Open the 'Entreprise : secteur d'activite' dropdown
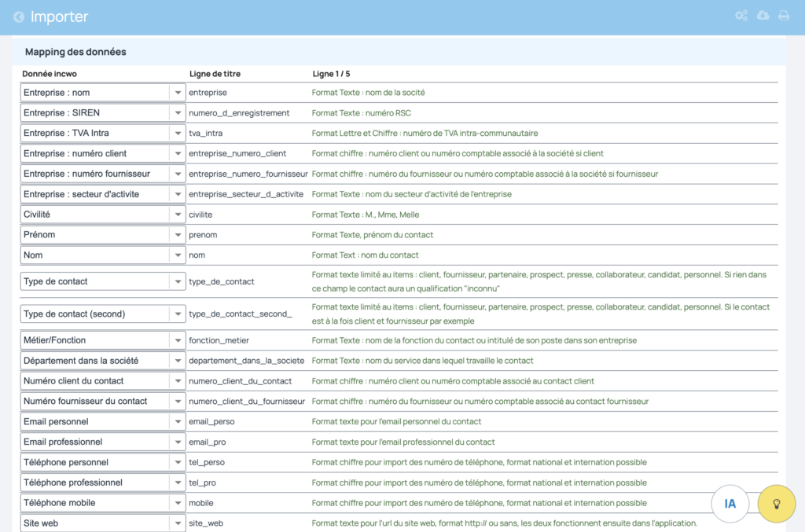 tap(103, 194)
